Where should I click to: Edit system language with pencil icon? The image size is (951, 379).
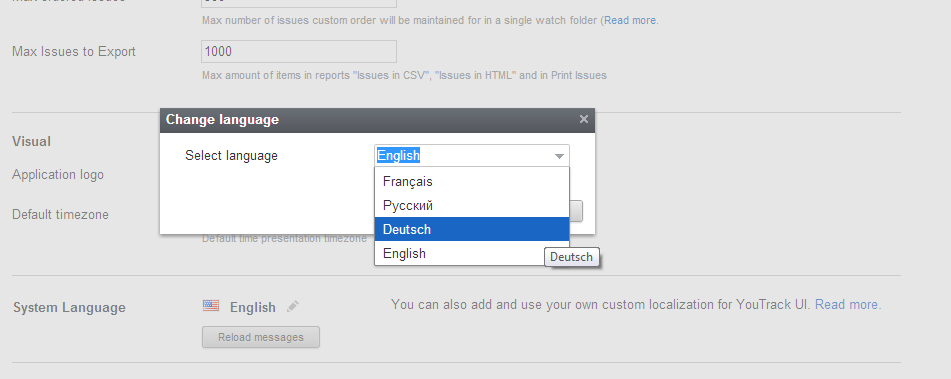point(293,306)
